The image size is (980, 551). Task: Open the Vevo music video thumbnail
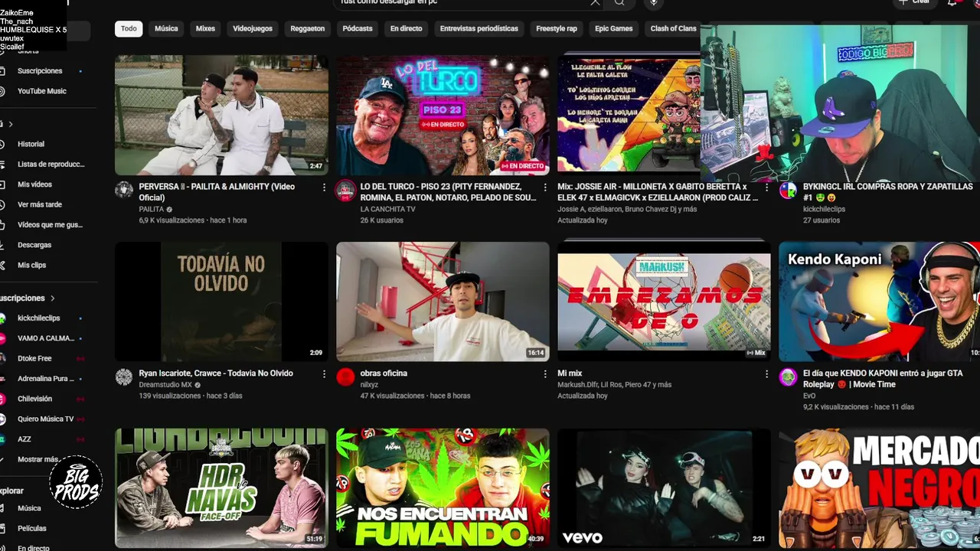664,488
